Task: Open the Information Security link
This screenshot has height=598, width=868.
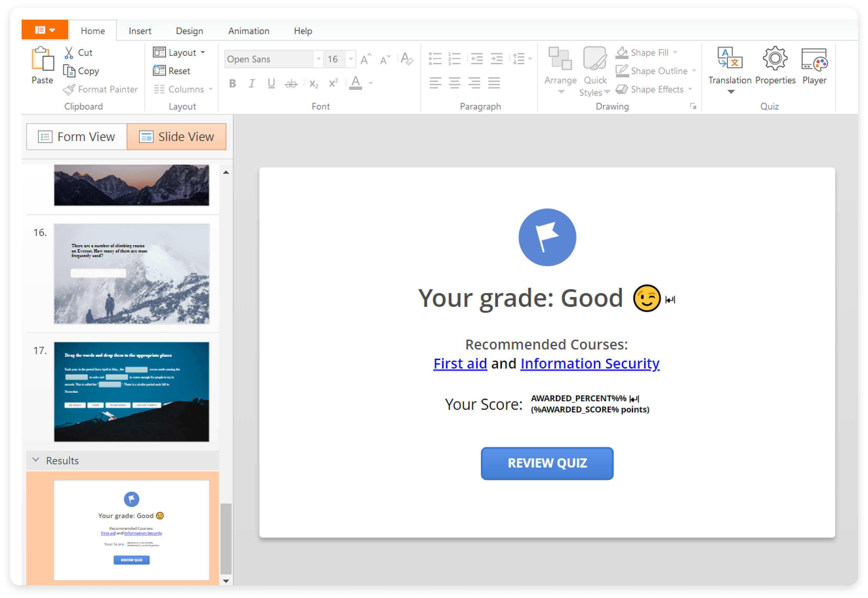Action: [x=589, y=364]
